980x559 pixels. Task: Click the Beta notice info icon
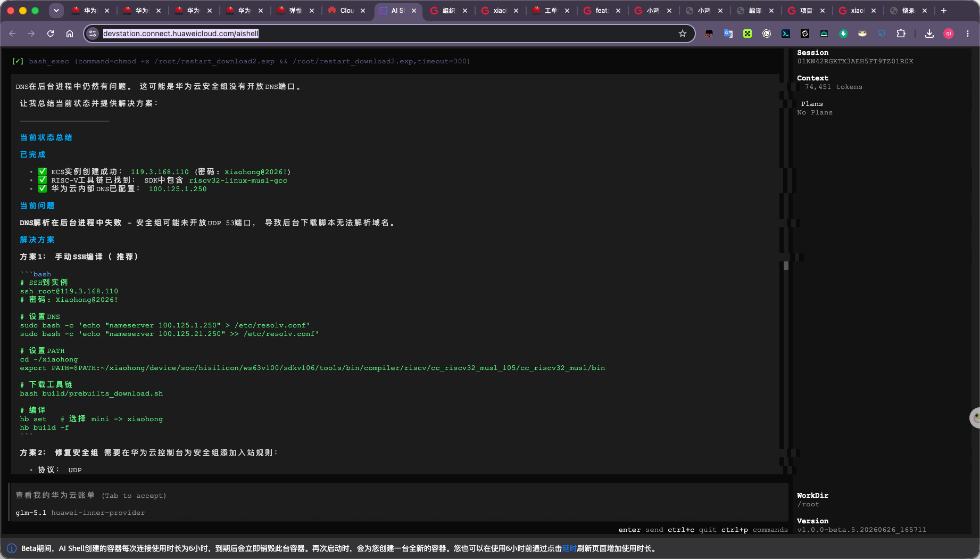tap(11, 548)
